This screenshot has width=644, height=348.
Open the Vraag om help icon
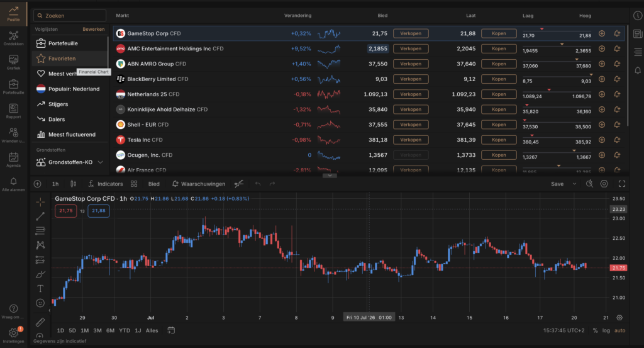13,311
